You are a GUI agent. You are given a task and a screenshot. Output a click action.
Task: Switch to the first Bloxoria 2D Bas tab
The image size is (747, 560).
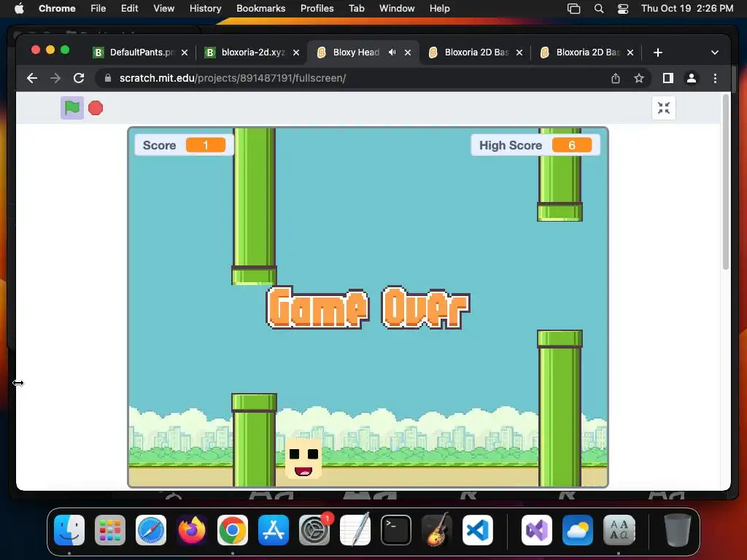click(476, 52)
